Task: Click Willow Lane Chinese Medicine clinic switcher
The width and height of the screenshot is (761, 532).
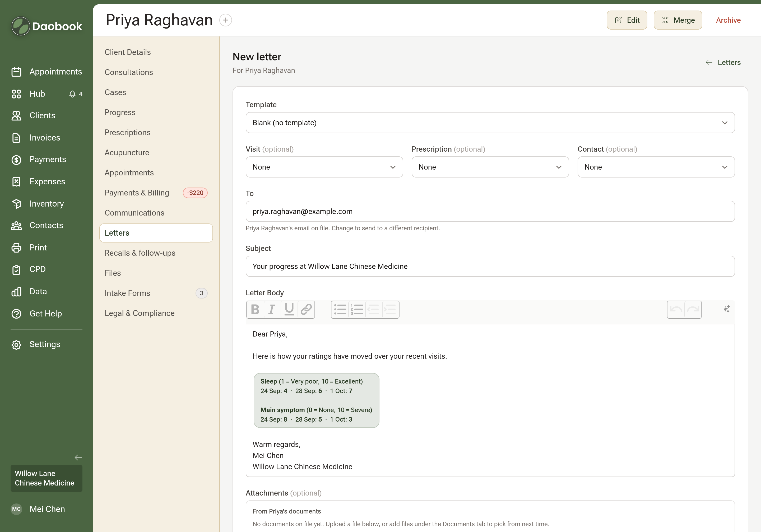Action: point(47,478)
